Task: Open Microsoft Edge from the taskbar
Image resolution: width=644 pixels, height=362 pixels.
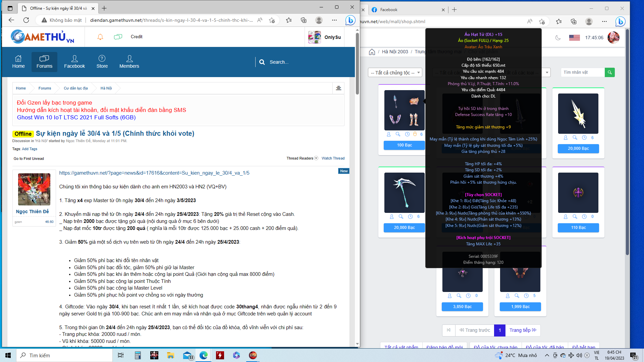Action: click(x=204, y=355)
